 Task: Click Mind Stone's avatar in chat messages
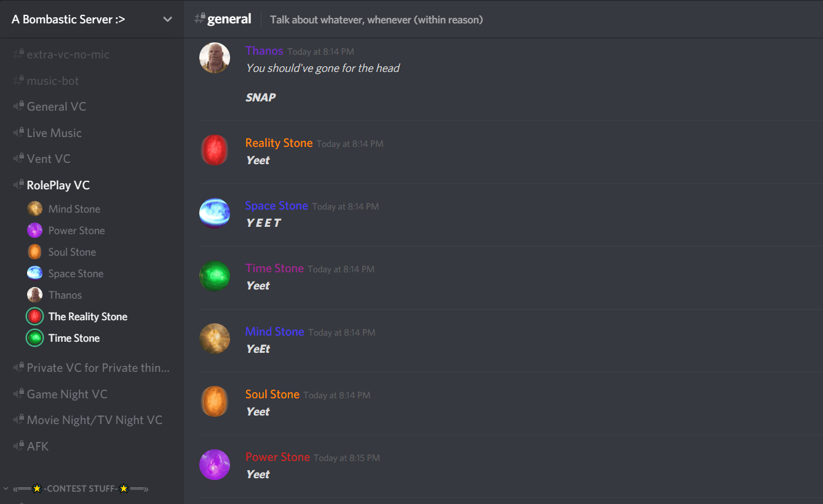pyautogui.click(x=215, y=339)
